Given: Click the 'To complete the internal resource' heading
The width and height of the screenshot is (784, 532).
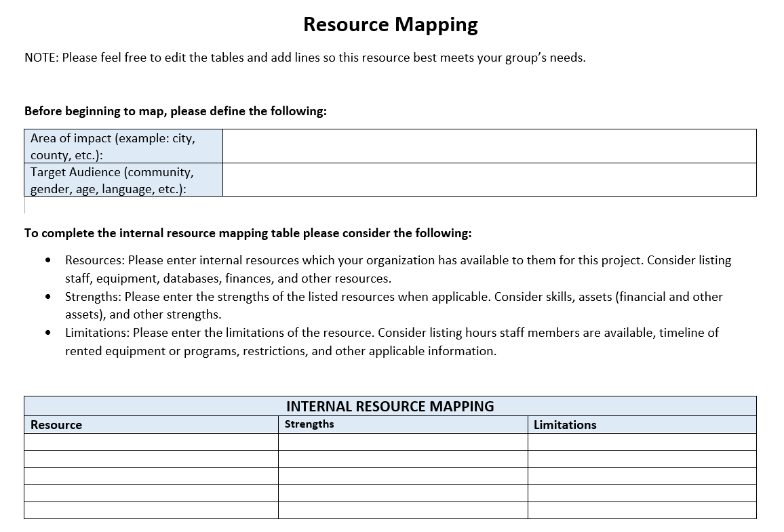Looking at the screenshot, I should pyautogui.click(x=248, y=233).
